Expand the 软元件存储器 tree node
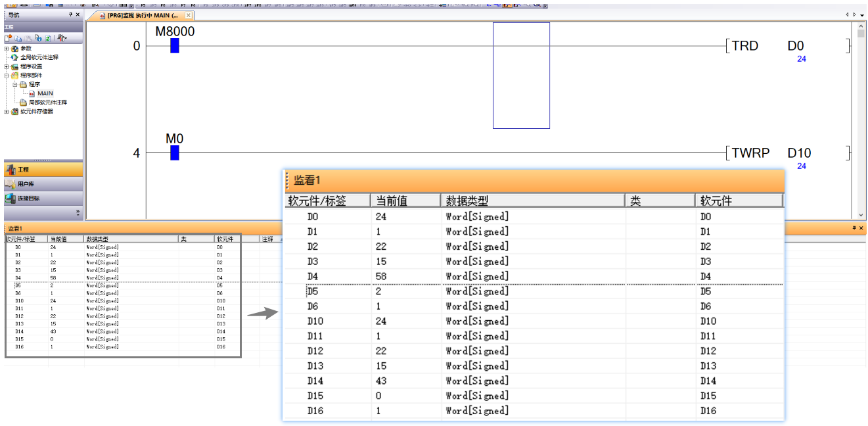The height and width of the screenshot is (426, 868). click(7, 112)
